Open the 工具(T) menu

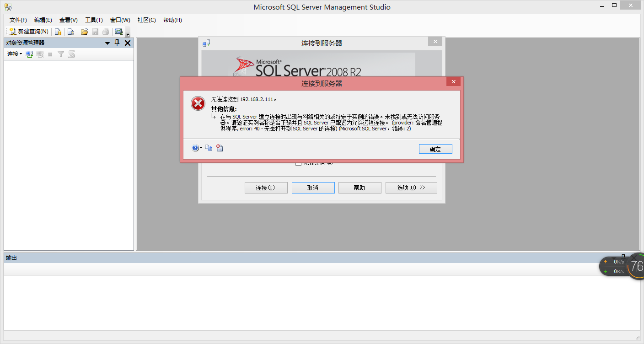point(94,20)
